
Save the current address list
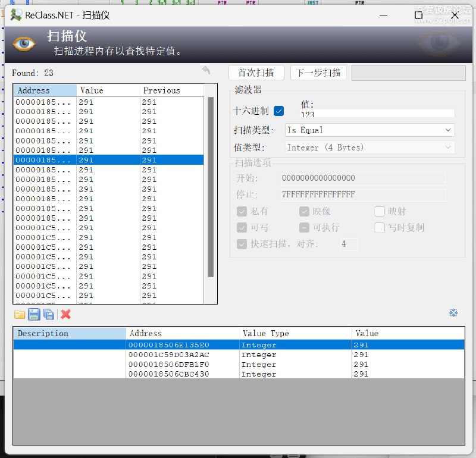coord(34,315)
